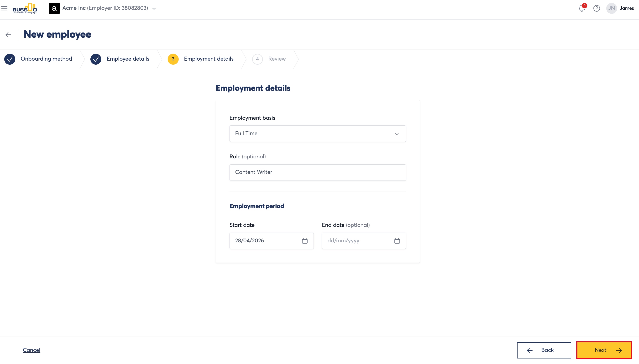Image resolution: width=639 pixels, height=364 pixels.
Task: Open the Employment basis dropdown
Action: coord(318,134)
